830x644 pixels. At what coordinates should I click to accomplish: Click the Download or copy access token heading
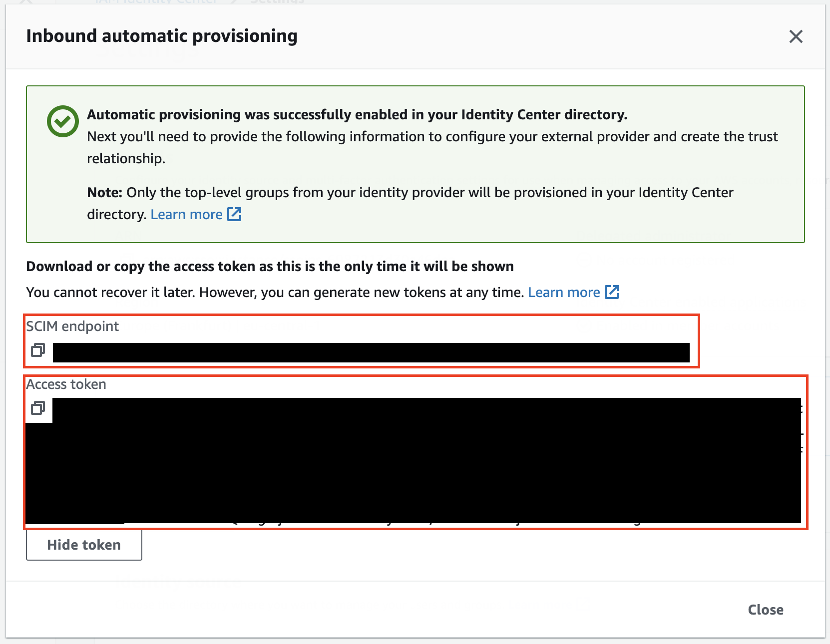tap(270, 267)
